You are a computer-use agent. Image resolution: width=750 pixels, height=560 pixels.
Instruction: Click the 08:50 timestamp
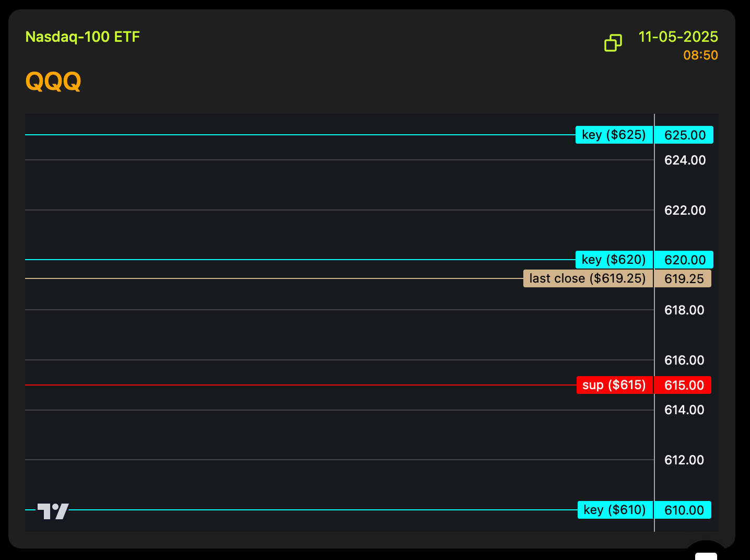[700, 55]
